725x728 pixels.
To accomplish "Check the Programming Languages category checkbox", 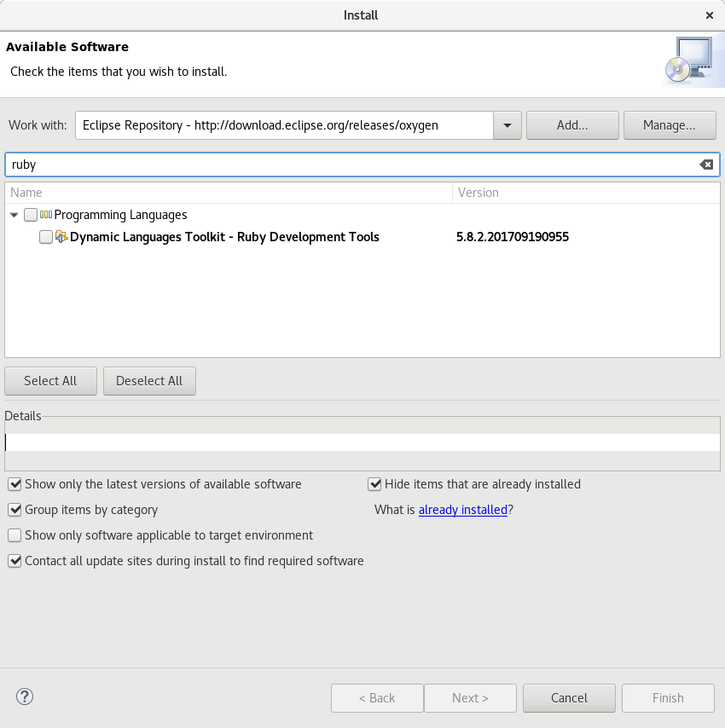I will 31,215.
